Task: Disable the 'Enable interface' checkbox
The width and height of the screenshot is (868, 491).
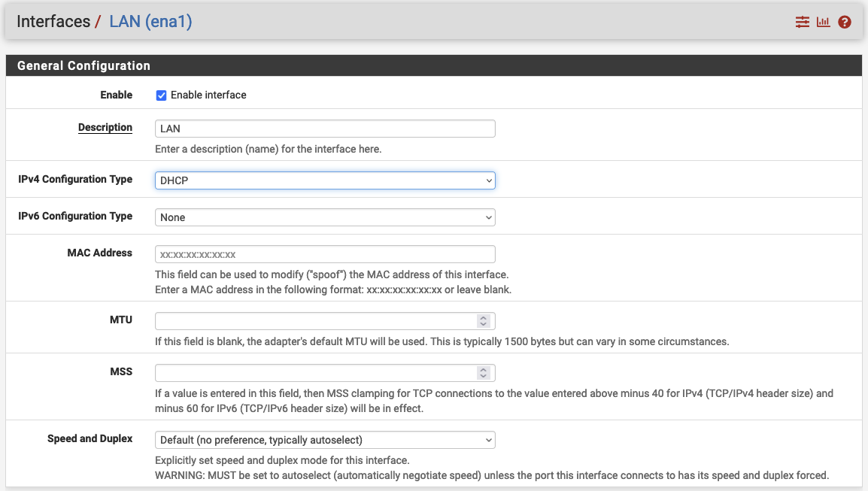Action: (x=161, y=95)
